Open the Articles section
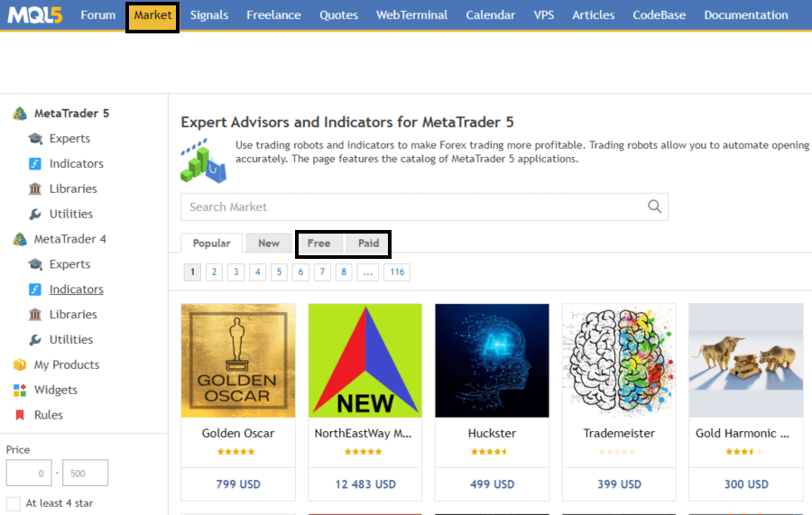Screen dimensions: 812x515 pos(593,15)
